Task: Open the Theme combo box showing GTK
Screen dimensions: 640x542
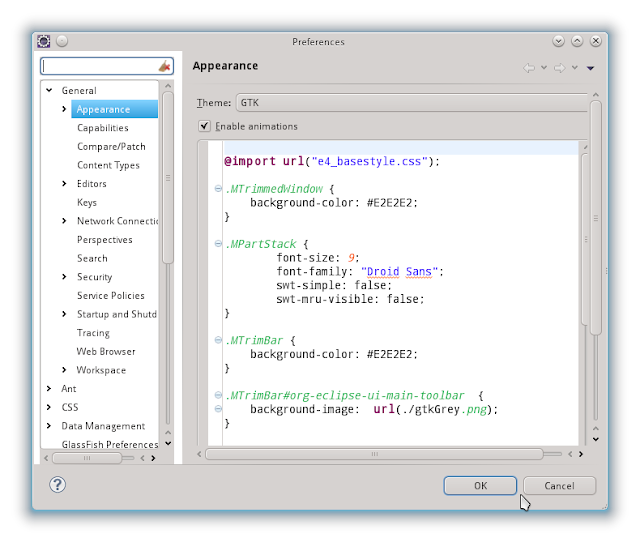Action: point(412,102)
